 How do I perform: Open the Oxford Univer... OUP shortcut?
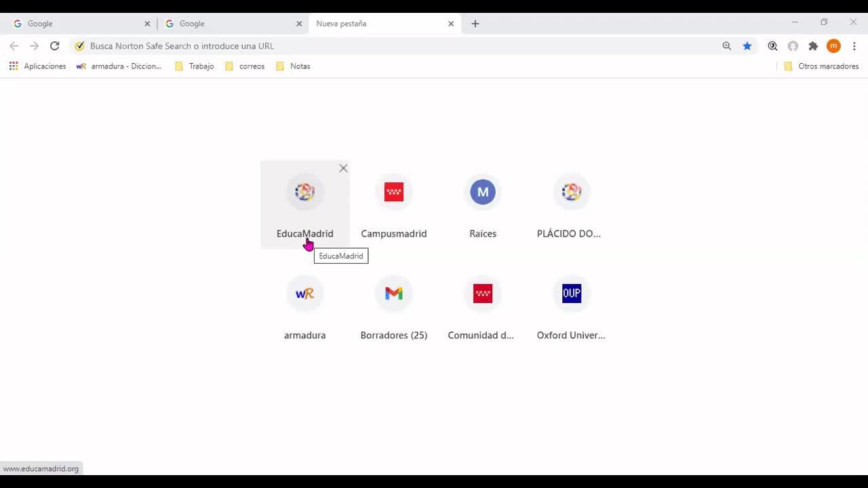[x=572, y=306]
